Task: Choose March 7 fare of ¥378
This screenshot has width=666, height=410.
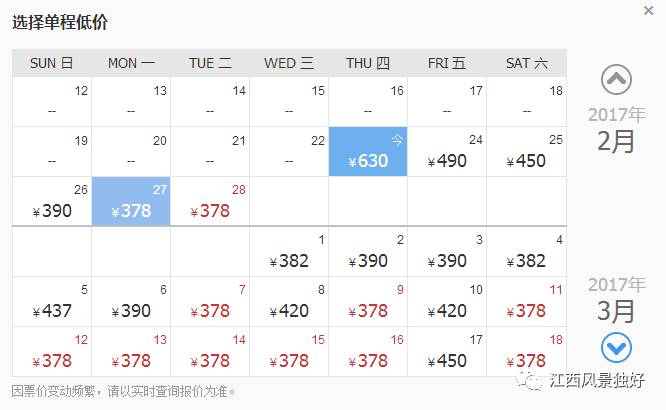Action: [210, 302]
